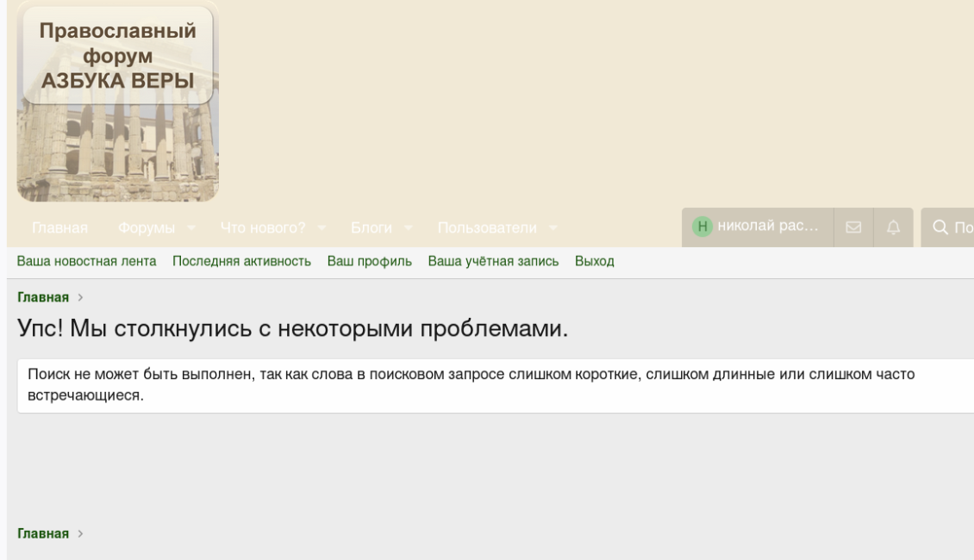The image size is (974, 560).
Task: Expand the Что нового? dropdown arrow
Action: 322,227
